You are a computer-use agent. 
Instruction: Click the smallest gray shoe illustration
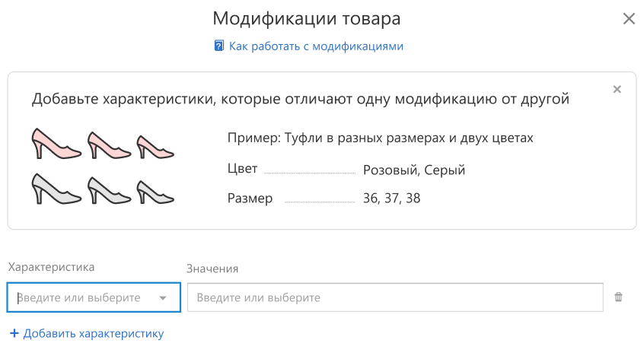pyautogui.click(x=155, y=192)
